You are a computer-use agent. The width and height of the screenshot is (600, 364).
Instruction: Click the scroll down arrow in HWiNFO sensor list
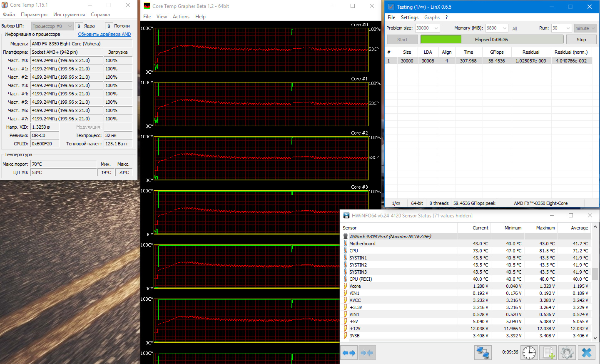click(x=595, y=338)
